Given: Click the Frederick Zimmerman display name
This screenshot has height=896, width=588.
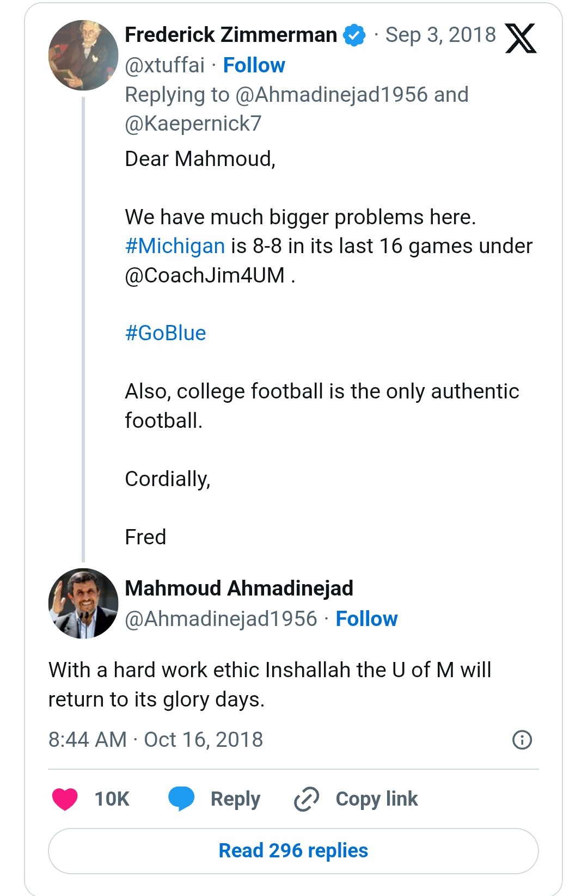Looking at the screenshot, I should pyautogui.click(x=231, y=35).
